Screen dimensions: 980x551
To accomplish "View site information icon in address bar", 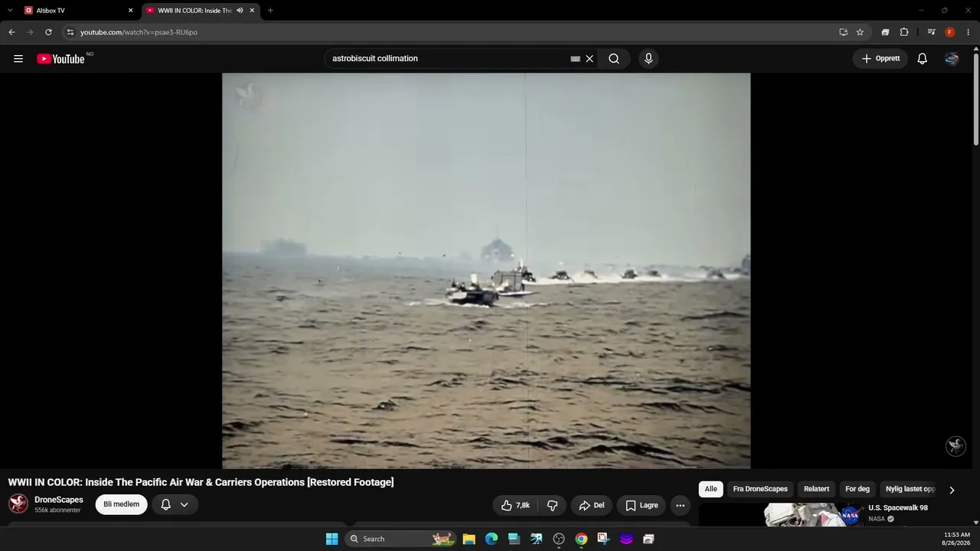I will click(x=70, y=32).
